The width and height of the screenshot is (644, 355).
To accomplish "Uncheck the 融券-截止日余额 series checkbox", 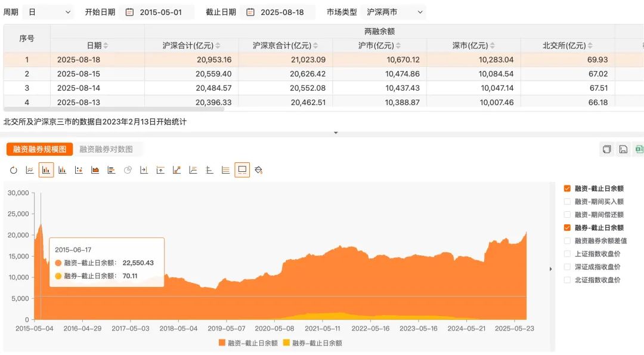I will tap(567, 228).
